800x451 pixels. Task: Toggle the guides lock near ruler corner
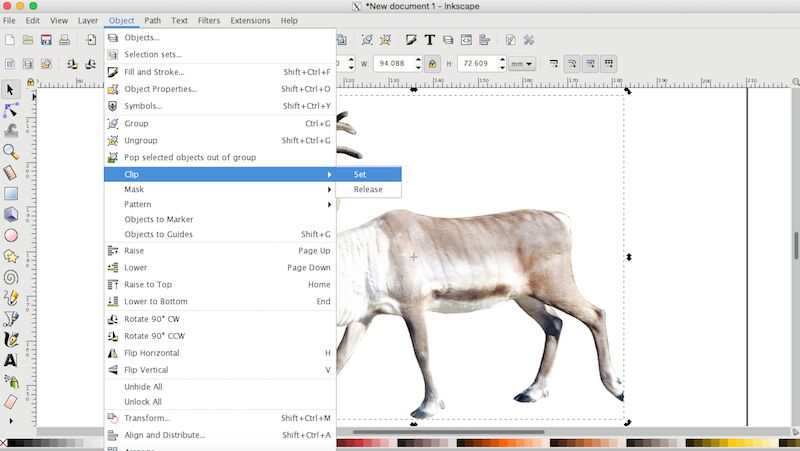[30, 82]
